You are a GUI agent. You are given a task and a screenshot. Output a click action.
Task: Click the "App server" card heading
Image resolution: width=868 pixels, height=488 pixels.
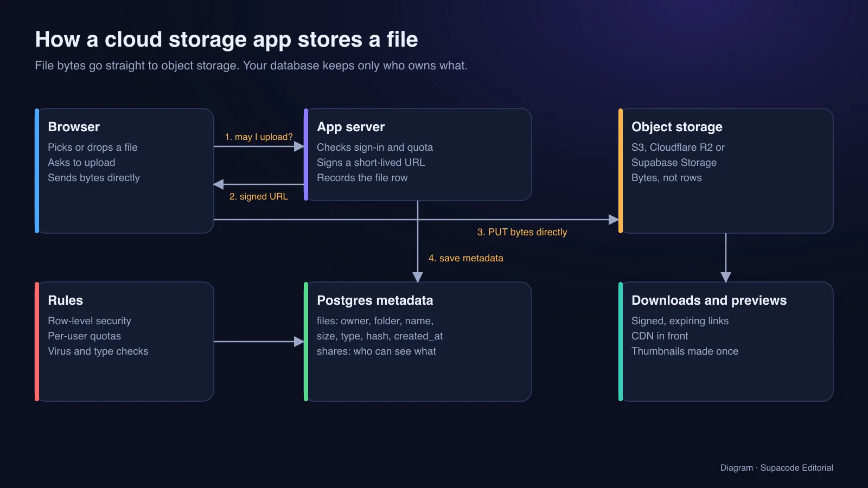[x=350, y=127]
